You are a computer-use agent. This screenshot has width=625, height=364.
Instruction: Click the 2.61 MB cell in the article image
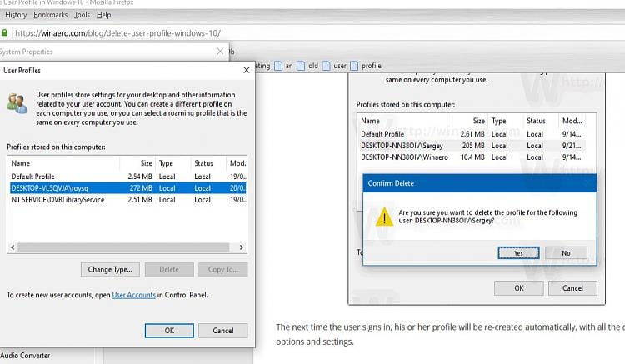(472, 134)
